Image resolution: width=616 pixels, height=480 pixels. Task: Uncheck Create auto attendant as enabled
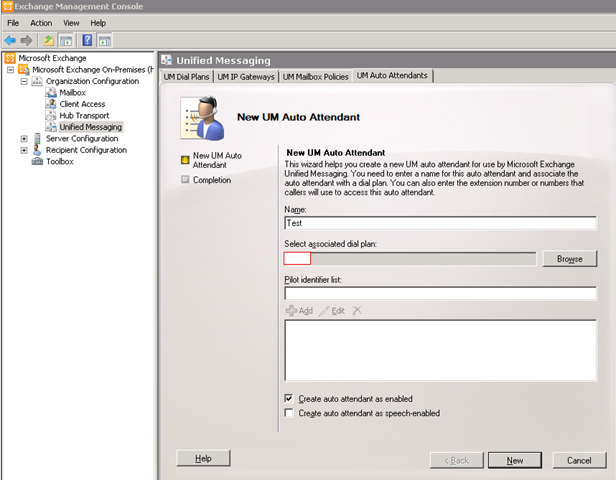[x=289, y=398]
